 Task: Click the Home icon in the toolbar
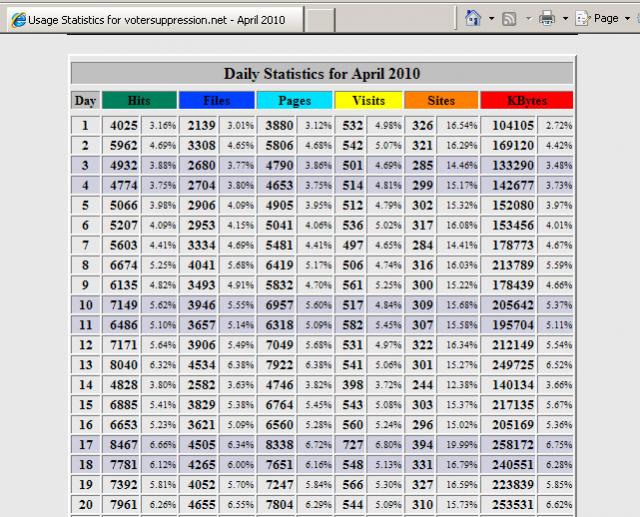coord(473,18)
